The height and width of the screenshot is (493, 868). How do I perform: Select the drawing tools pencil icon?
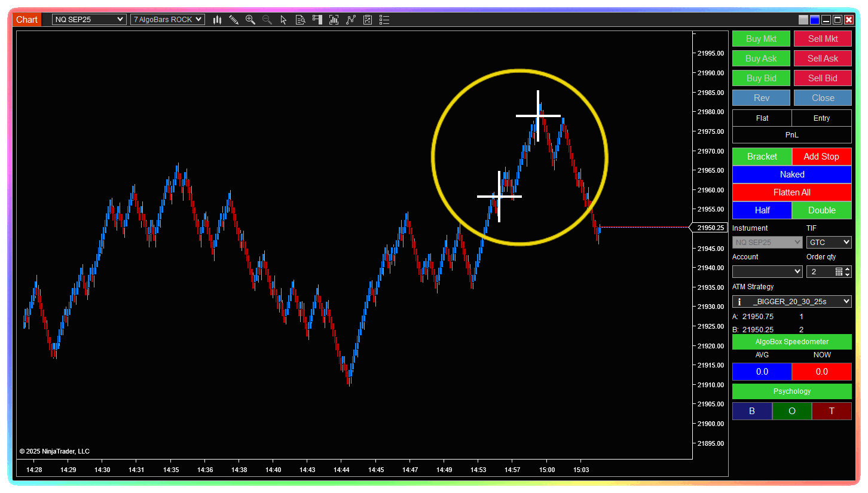pyautogui.click(x=234, y=20)
